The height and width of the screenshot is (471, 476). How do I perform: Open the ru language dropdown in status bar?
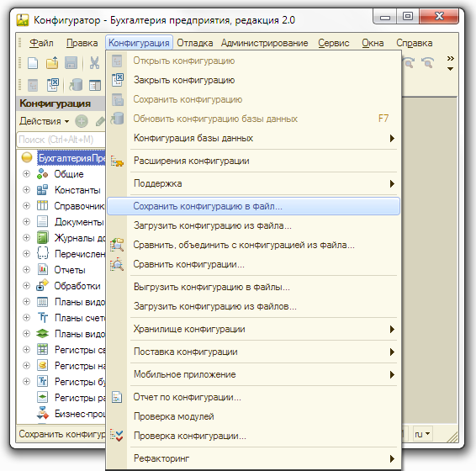422,434
